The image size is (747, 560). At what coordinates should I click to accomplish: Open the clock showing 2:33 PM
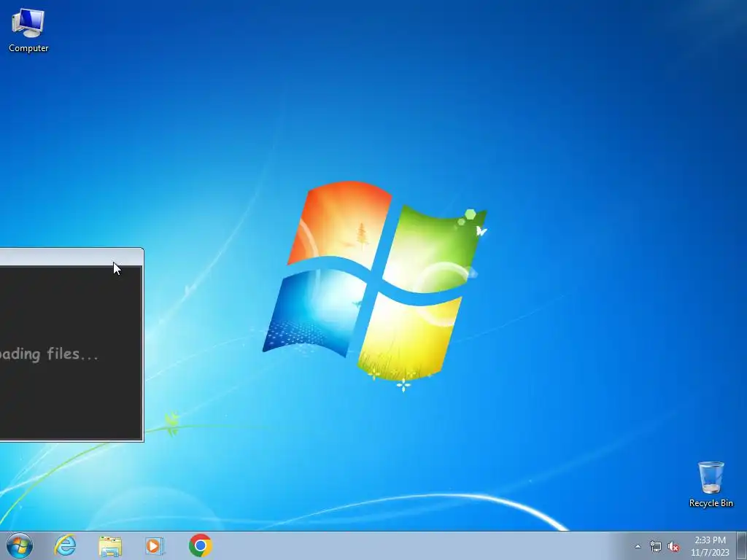click(710, 546)
